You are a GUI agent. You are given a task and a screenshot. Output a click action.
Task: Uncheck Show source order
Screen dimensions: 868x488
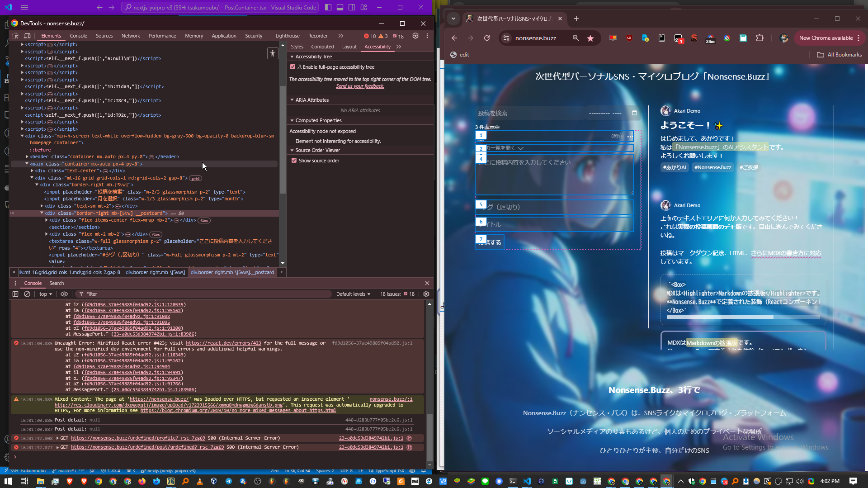294,160
